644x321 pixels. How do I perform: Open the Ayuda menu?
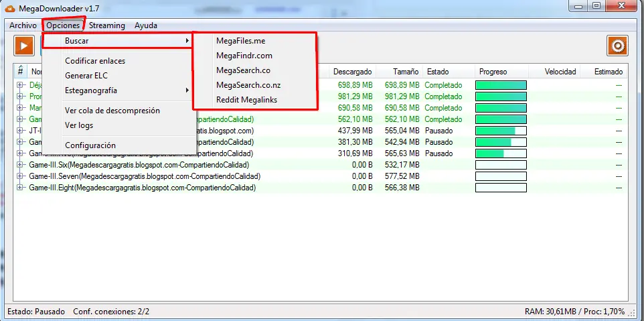point(146,25)
